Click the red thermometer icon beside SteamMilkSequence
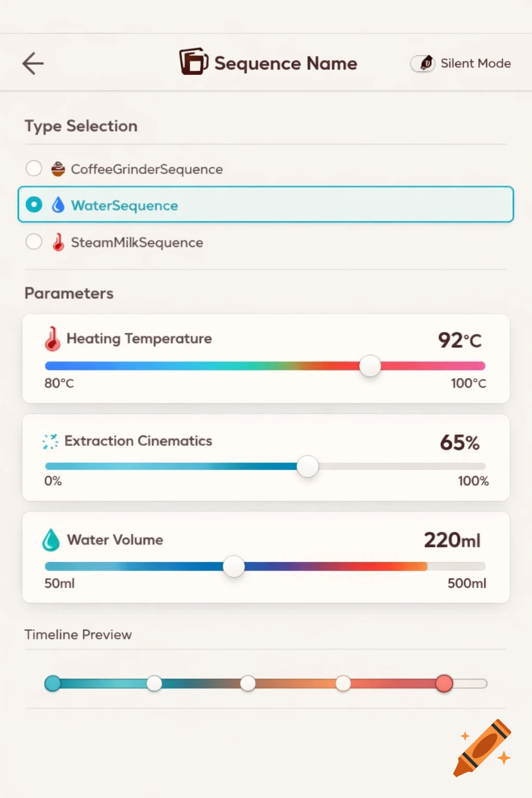 [x=58, y=242]
